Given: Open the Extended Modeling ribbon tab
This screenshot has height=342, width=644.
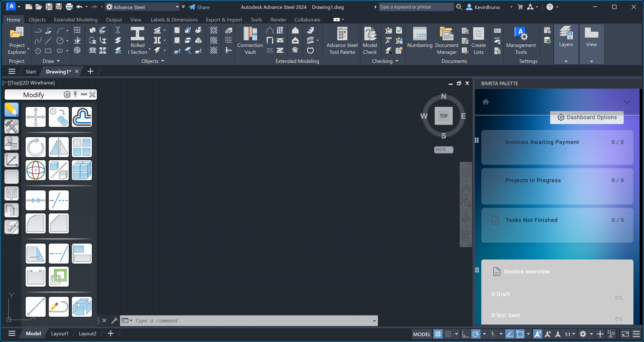Looking at the screenshot, I should (76, 19).
